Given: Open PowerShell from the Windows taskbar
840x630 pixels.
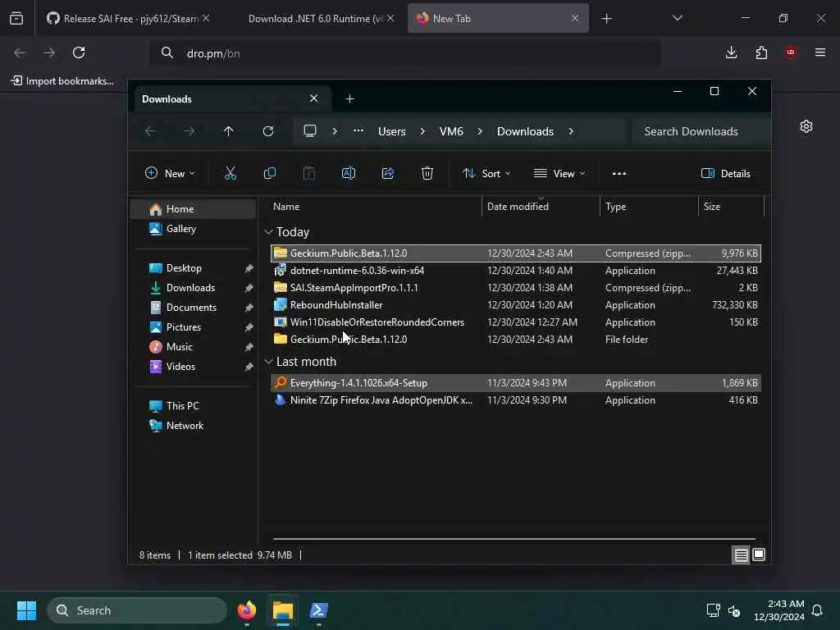Looking at the screenshot, I should click(x=319, y=610).
